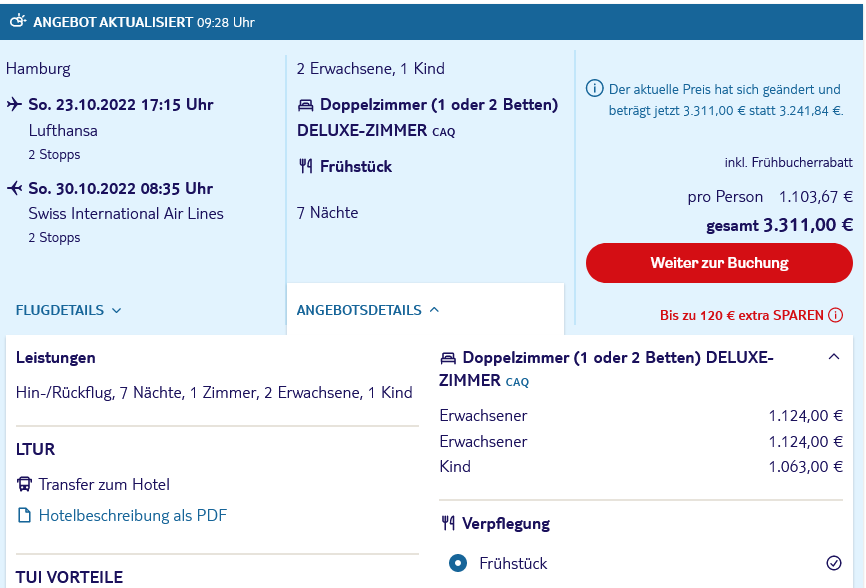The width and height of the screenshot is (866, 588).
Task: Click the CAQ room code label
Action: point(443,133)
